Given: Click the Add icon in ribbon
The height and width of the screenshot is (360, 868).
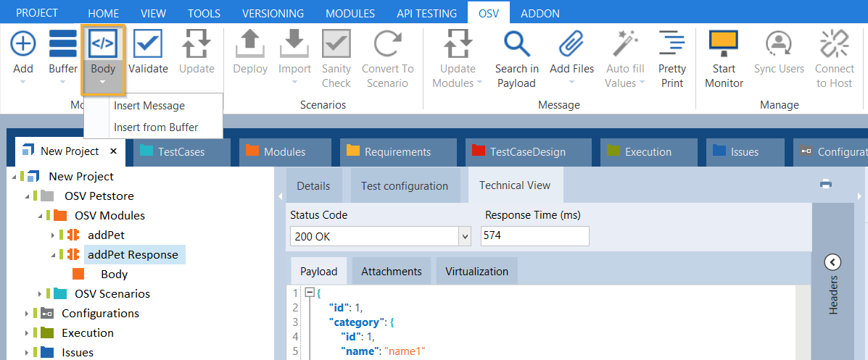Looking at the screenshot, I should pos(23,44).
